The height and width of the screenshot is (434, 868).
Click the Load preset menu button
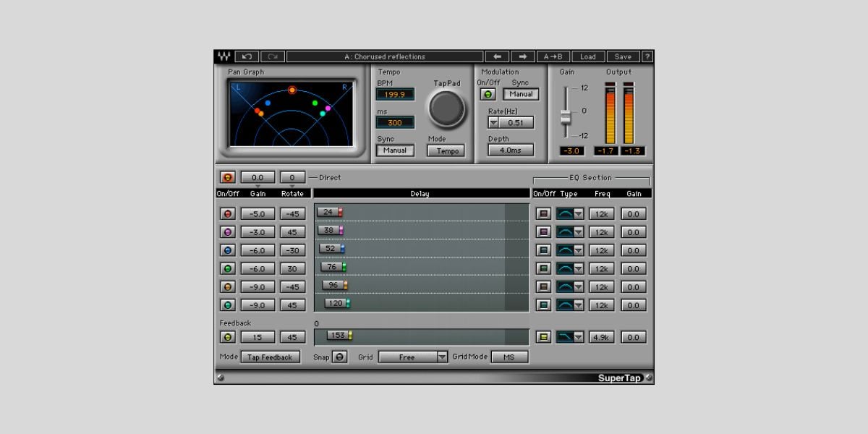coord(588,56)
